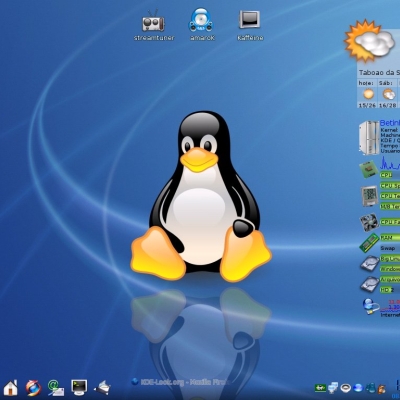Click the RAM memory stick icon

[369, 243]
